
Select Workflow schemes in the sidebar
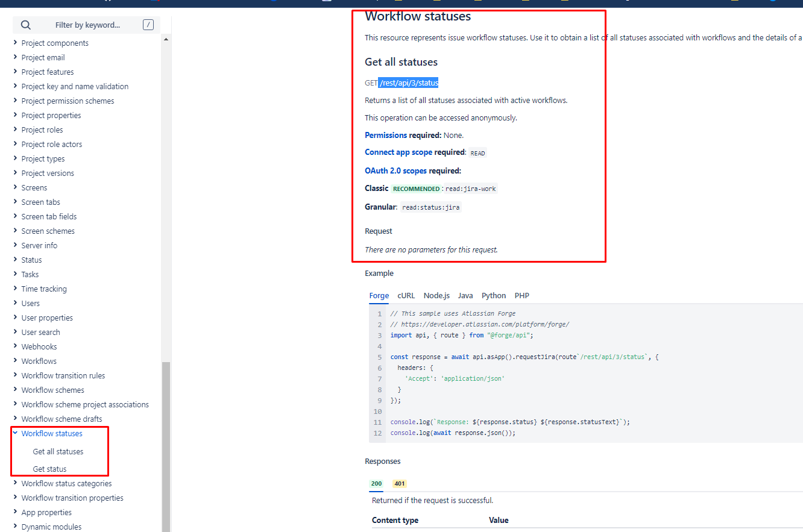[x=52, y=390]
